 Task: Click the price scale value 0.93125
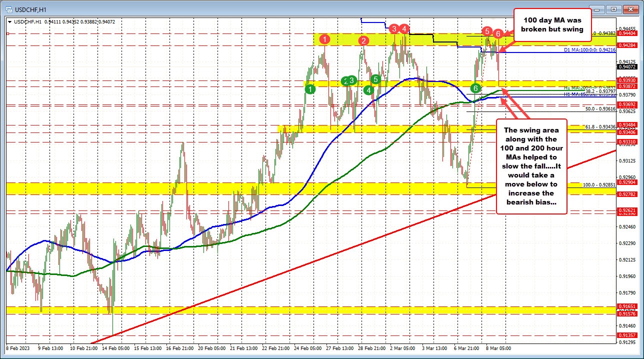[626, 161]
